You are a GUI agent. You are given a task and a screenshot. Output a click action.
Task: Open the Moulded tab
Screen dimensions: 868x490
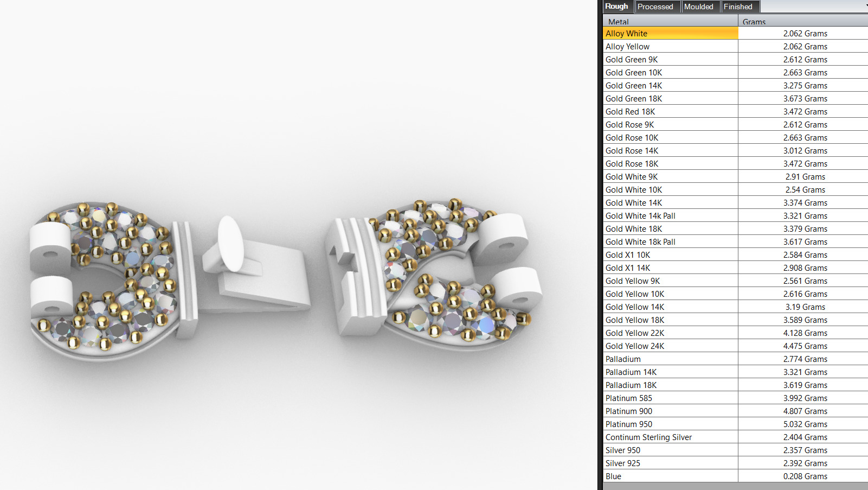pyautogui.click(x=700, y=7)
